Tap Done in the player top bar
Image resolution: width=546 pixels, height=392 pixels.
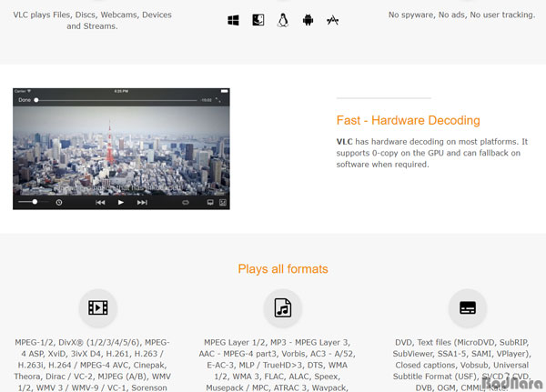tap(25, 100)
